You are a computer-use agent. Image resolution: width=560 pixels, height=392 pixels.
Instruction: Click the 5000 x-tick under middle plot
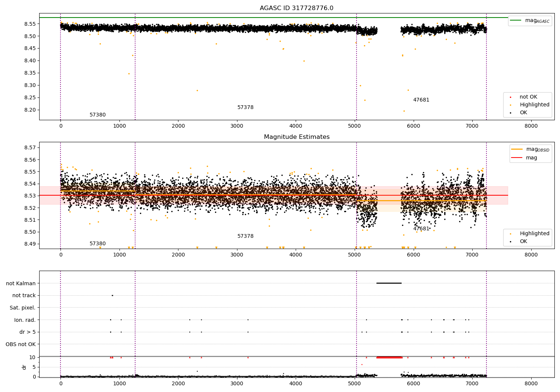(x=355, y=255)
